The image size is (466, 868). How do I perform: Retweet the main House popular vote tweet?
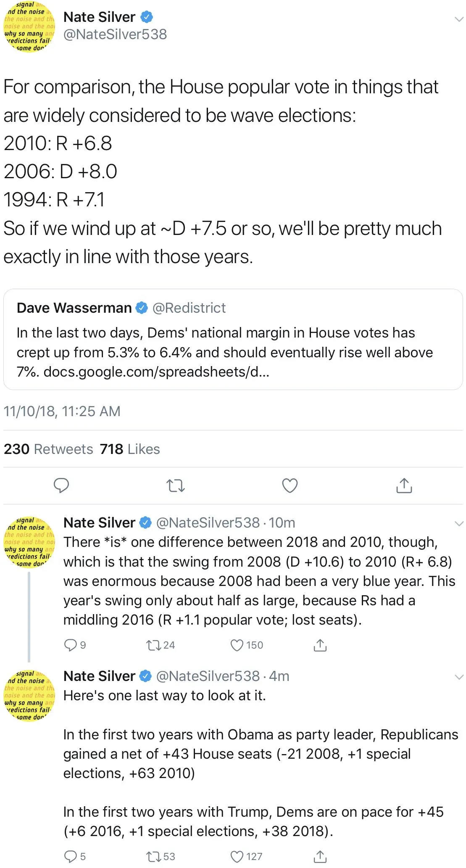coord(176,486)
